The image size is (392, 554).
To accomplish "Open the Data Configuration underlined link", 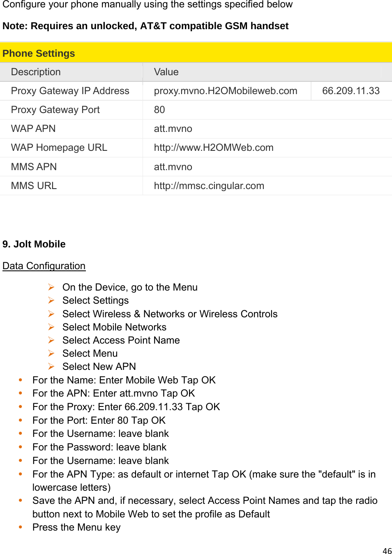I will [44, 266].
